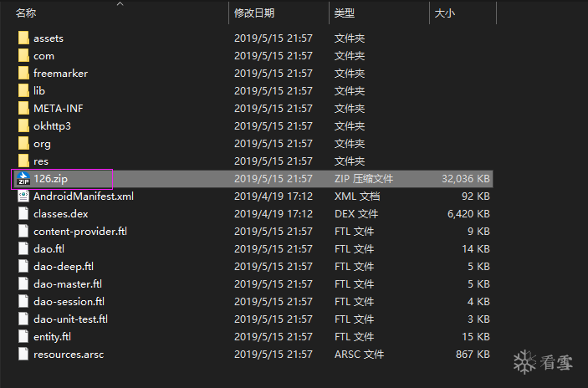Screen dimensions: 588x388
Task: Sort by the 类型 column header
Action: [345, 13]
